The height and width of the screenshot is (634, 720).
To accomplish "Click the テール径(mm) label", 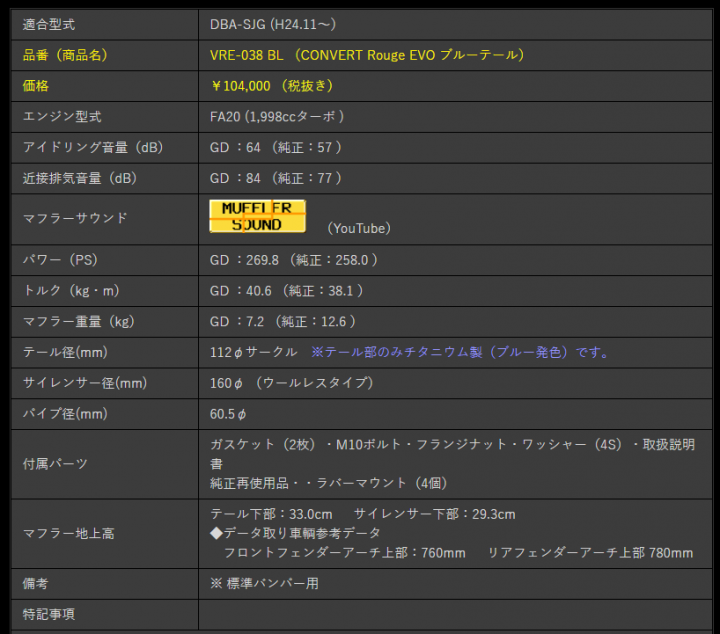I will coord(65,353).
